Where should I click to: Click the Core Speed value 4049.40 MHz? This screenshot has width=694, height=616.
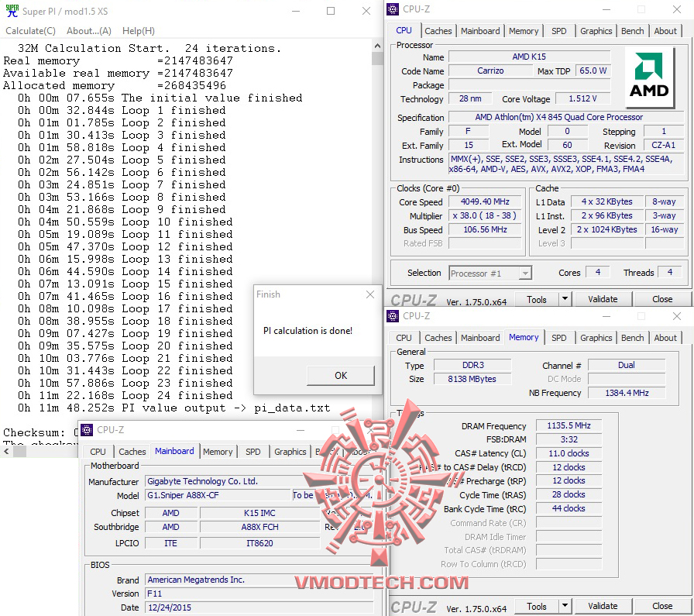click(485, 201)
